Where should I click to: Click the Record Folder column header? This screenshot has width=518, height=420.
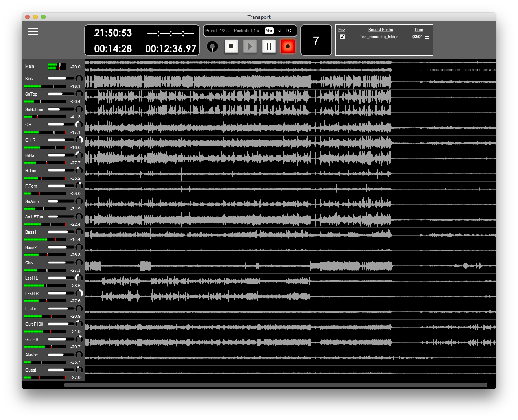pos(380,29)
